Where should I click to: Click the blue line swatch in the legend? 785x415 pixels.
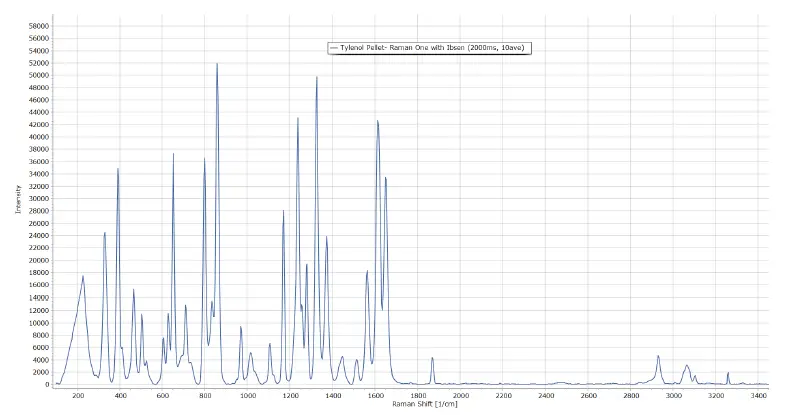tap(334, 47)
